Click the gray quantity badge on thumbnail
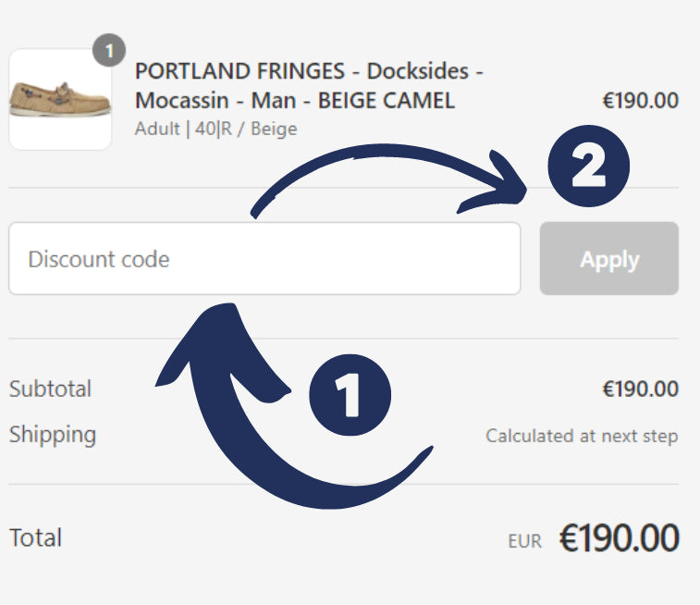 [x=109, y=52]
